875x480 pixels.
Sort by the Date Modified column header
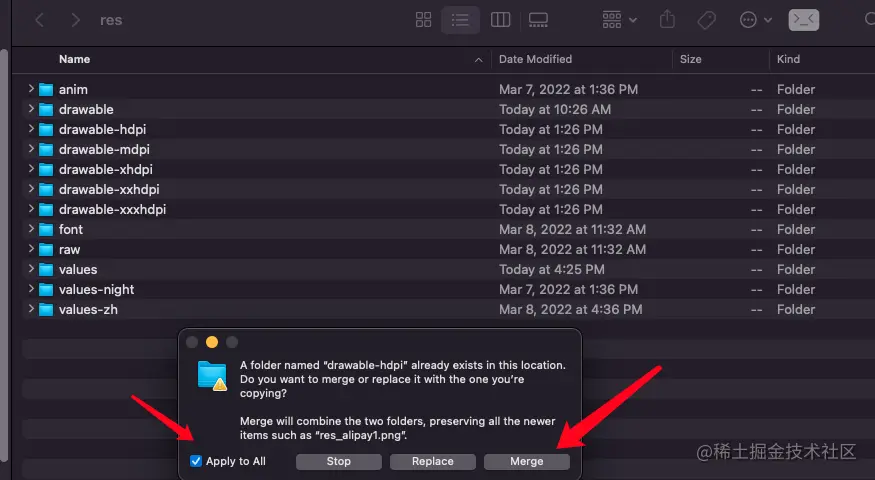click(x=535, y=59)
